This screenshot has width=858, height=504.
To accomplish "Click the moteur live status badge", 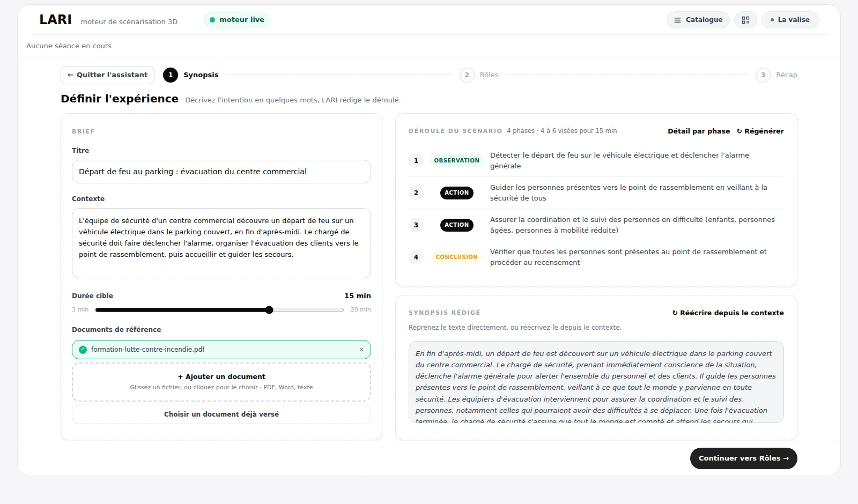I will tap(237, 20).
